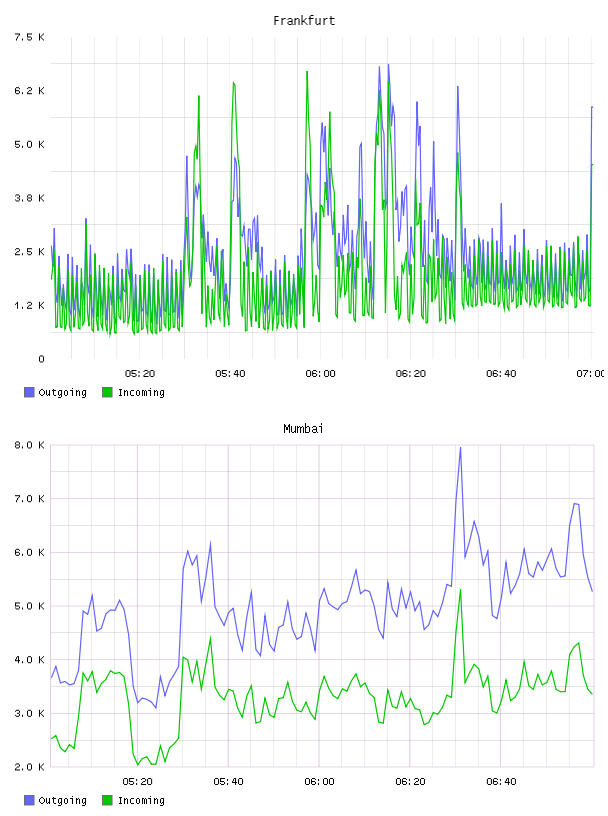Click the Incoming legend label under Frankfurt
The image size is (608, 816).
coord(141,392)
